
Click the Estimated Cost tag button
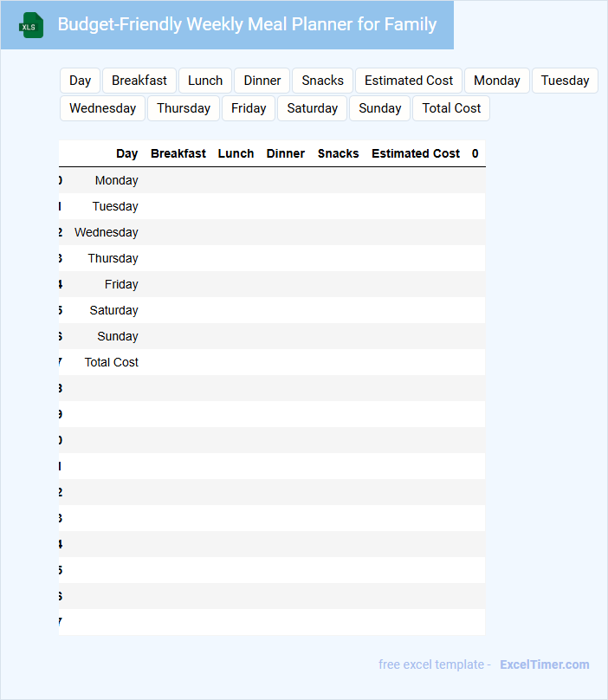[409, 81]
